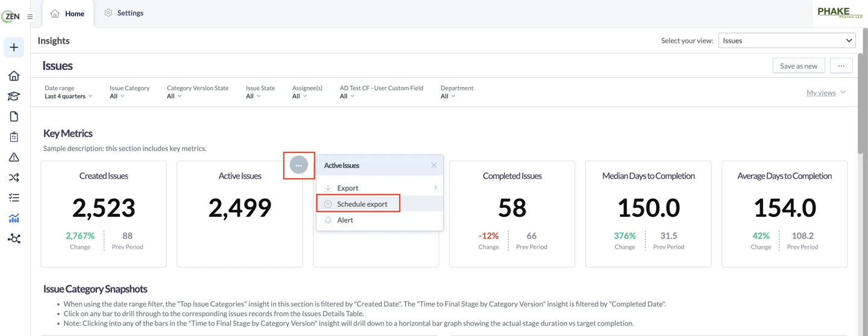868x336 pixels.
Task: Switch to the Settings tab
Action: pos(124,13)
